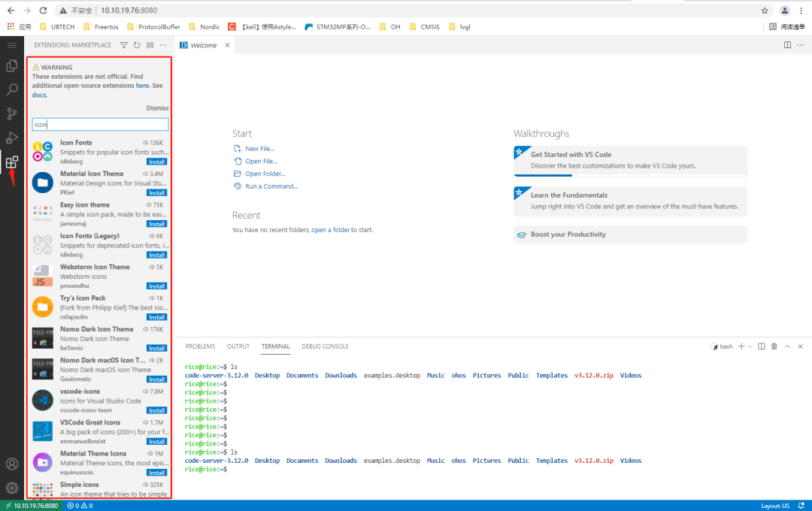Open the Extensions view icon

(12, 162)
